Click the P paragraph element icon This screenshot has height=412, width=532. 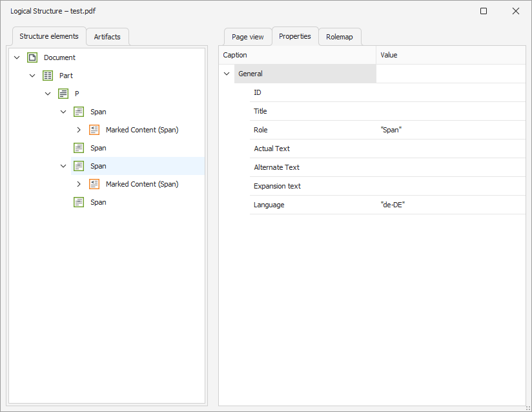(x=63, y=94)
